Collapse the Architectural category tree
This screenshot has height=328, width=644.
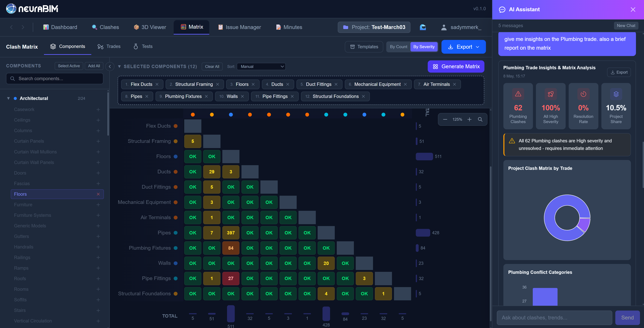click(9, 98)
